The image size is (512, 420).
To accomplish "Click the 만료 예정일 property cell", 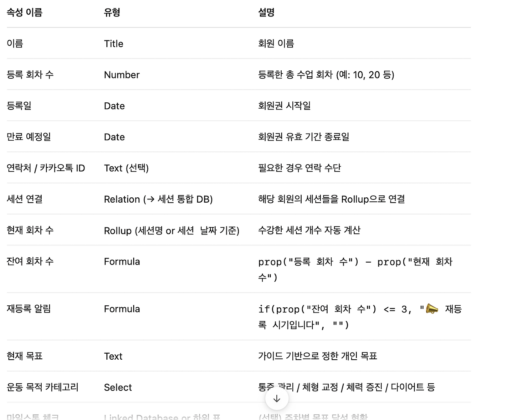I will point(29,137).
